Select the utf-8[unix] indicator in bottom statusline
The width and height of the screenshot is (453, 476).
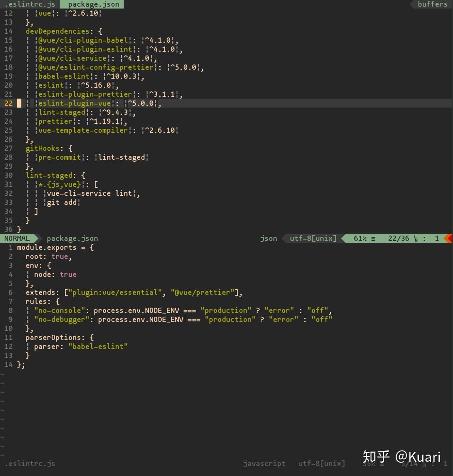tap(322, 464)
